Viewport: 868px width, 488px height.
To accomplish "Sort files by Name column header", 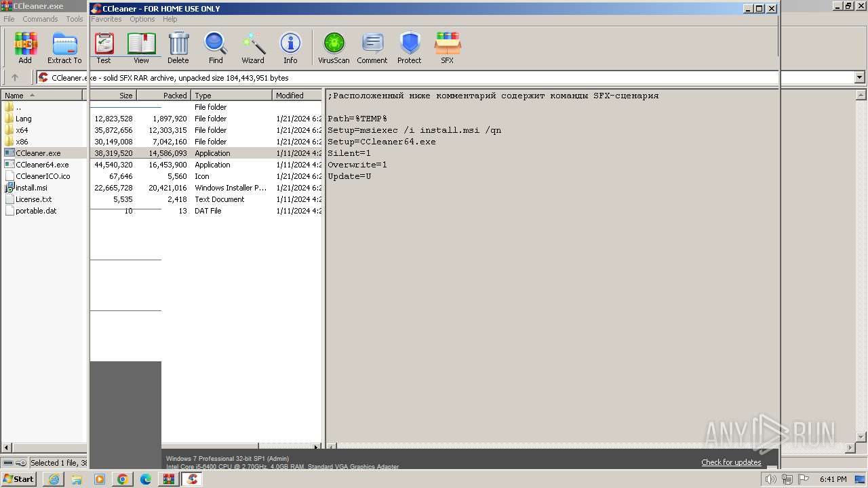I will point(42,96).
